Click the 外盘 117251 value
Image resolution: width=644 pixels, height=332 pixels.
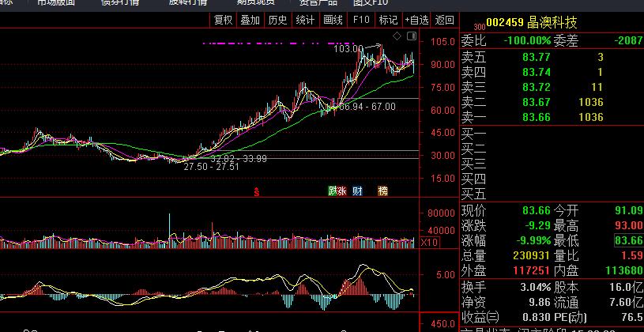[x=532, y=270]
